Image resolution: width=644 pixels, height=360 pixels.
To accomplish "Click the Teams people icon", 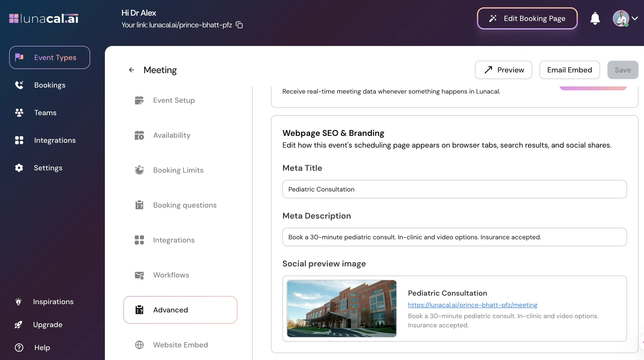I will [19, 113].
